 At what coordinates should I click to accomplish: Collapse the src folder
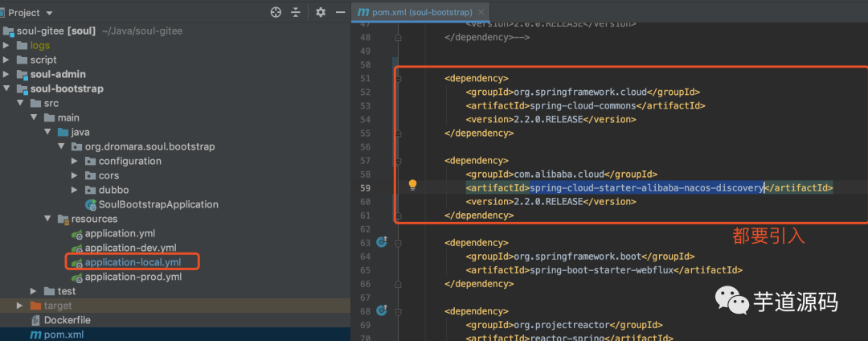[20, 103]
